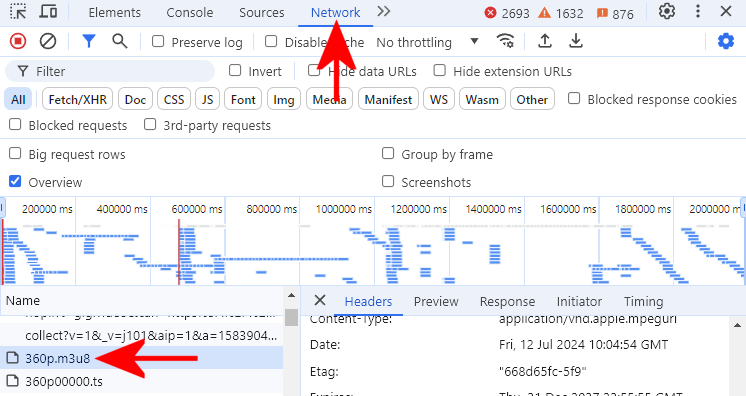Select the All request type filter
The image size is (746, 396).
tap(18, 99)
